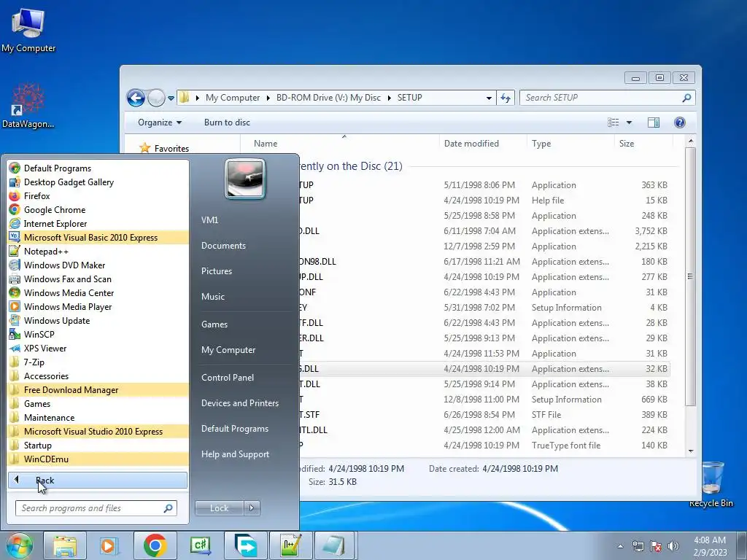Click the Explorer vertical scrollbar down arrow
Viewport: 747px width, 560px height.
point(691,451)
